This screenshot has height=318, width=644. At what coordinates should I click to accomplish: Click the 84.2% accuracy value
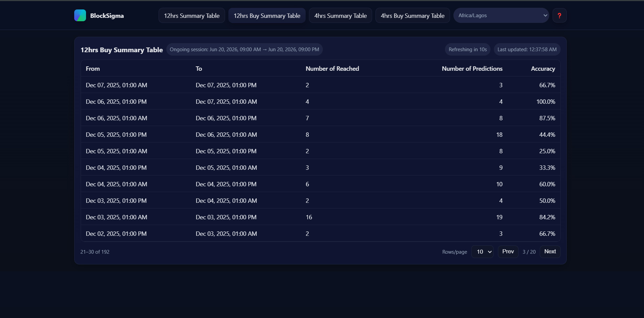click(547, 217)
